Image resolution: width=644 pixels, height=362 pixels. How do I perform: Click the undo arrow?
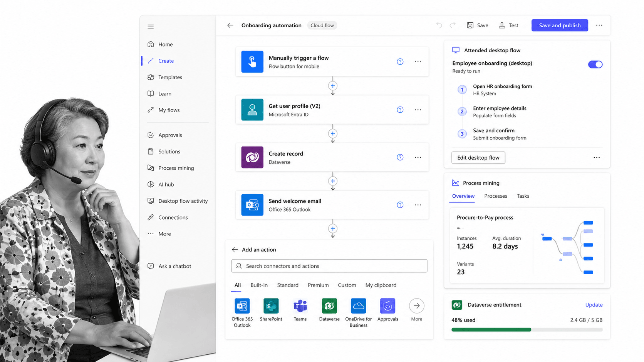pyautogui.click(x=439, y=25)
